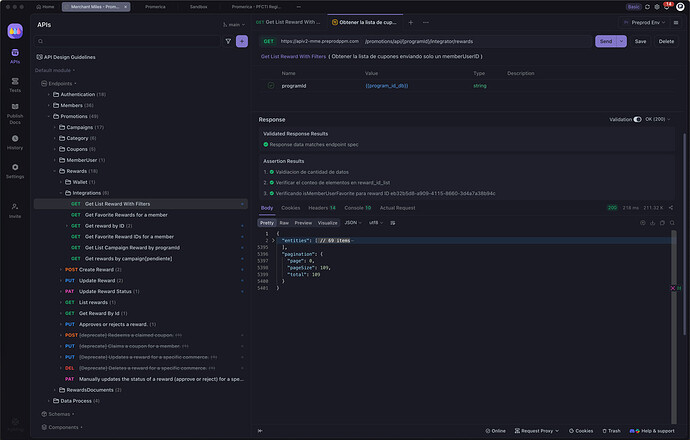
Task: Click the Send button
Action: pyautogui.click(x=605, y=42)
